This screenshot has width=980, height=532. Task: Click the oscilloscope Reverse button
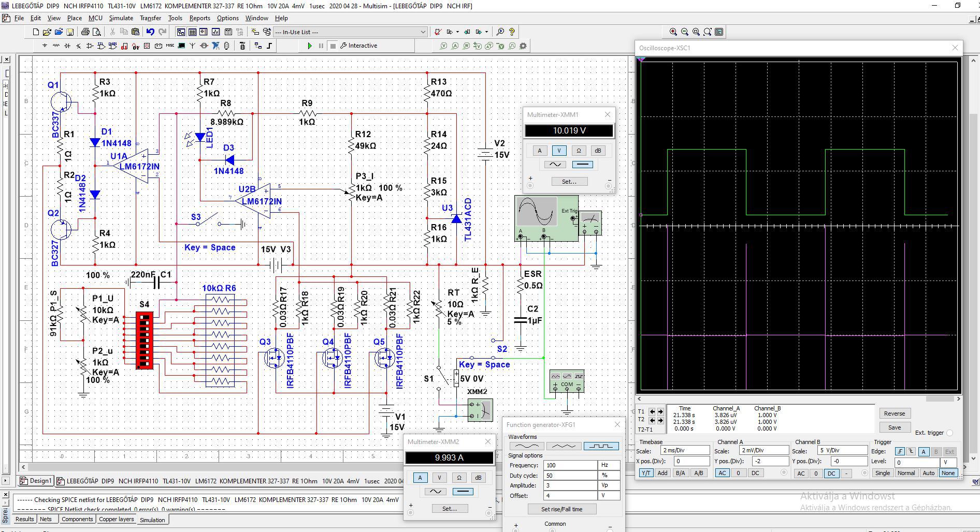[x=894, y=413]
